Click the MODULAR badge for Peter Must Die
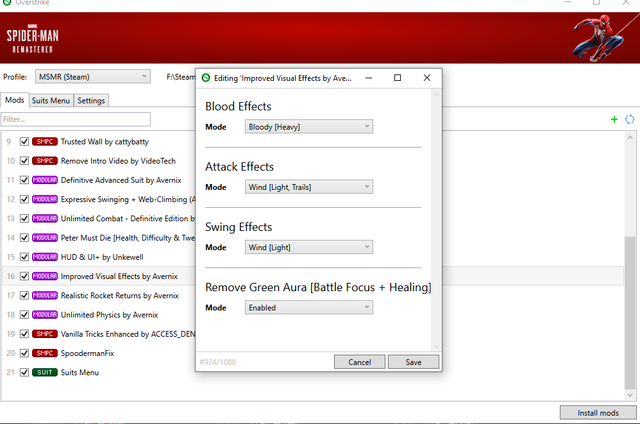The width and height of the screenshot is (640, 424). [44, 238]
